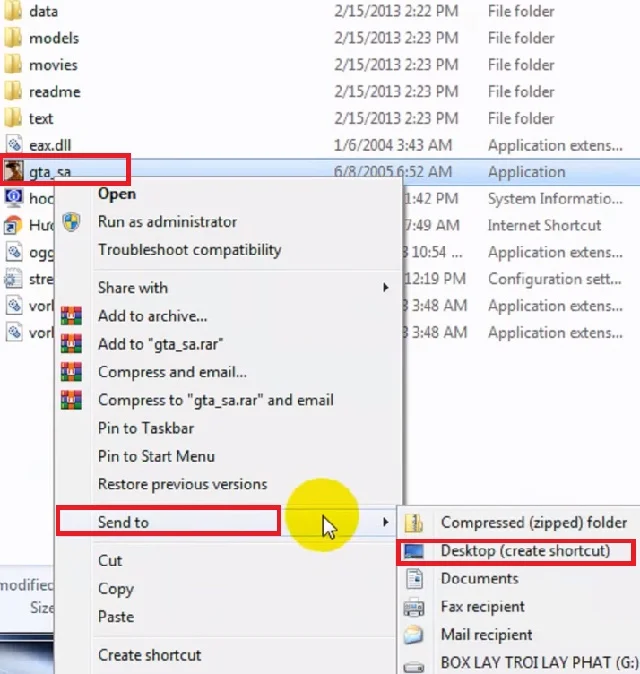Click the Mail recipient envelope icon

coord(414,635)
